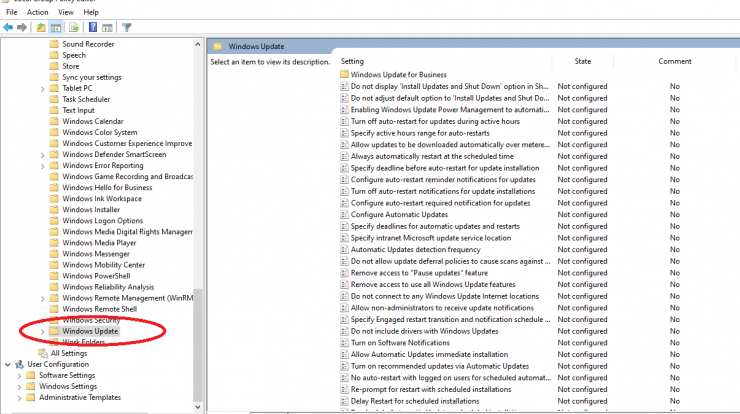Image resolution: width=740 pixels, height=414 pixels.
Task: Click the Sound Recorder folder icon
Action: point(54,44)
